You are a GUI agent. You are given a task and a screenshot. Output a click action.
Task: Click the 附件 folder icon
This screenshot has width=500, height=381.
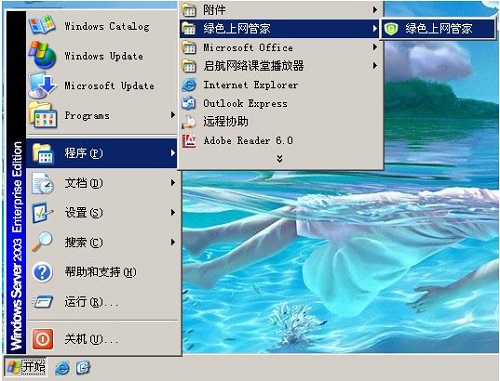[189, 10]
